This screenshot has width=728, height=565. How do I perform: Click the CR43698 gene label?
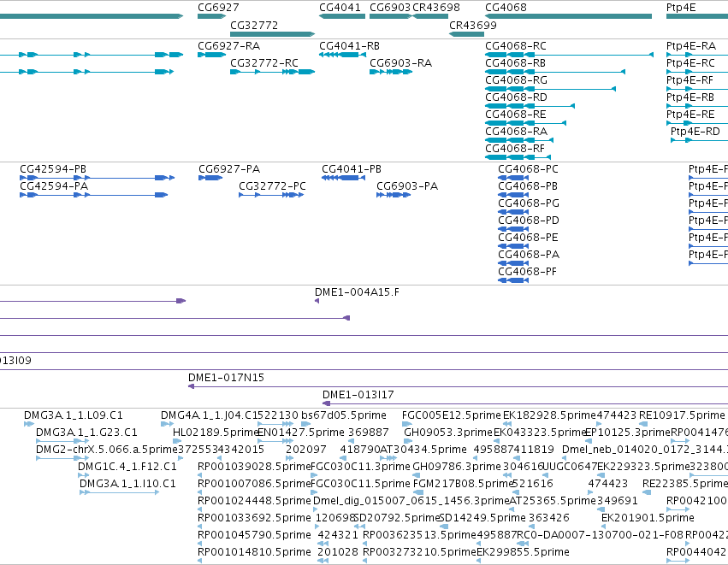coord(436,8)
